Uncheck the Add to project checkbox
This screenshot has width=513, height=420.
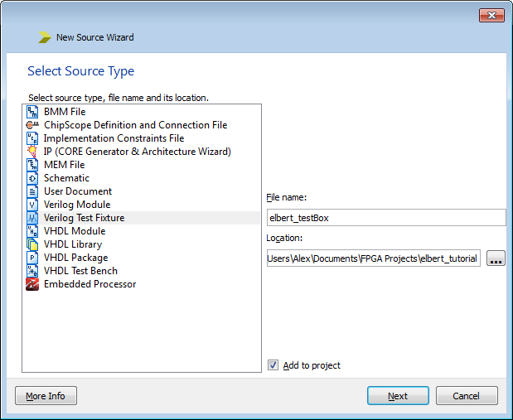273,365
